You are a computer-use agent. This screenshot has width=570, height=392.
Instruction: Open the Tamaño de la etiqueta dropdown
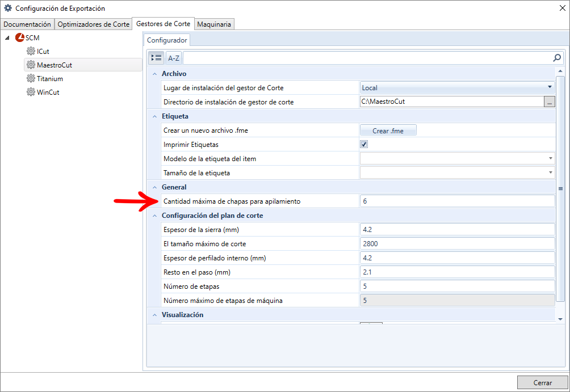coord(550,172)
